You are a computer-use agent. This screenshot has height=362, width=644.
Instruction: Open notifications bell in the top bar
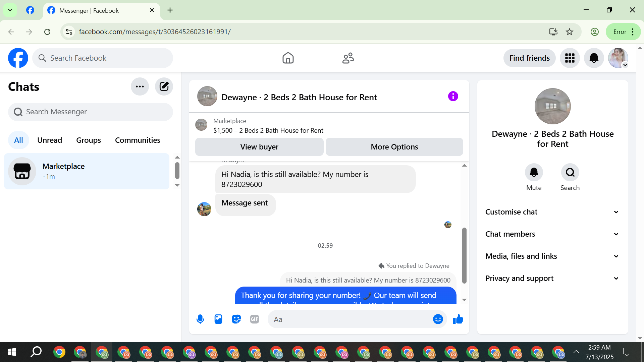(x=594, y=58)
